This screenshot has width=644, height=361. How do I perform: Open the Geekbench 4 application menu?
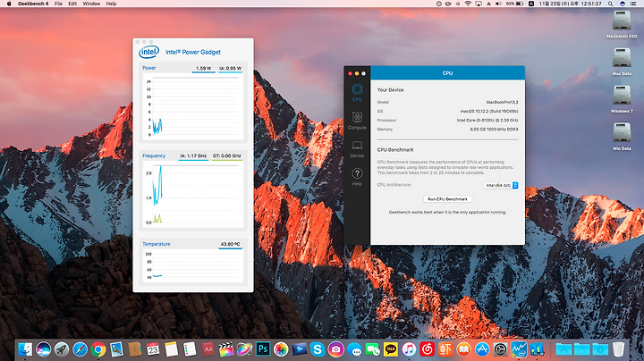coord(33,4)
